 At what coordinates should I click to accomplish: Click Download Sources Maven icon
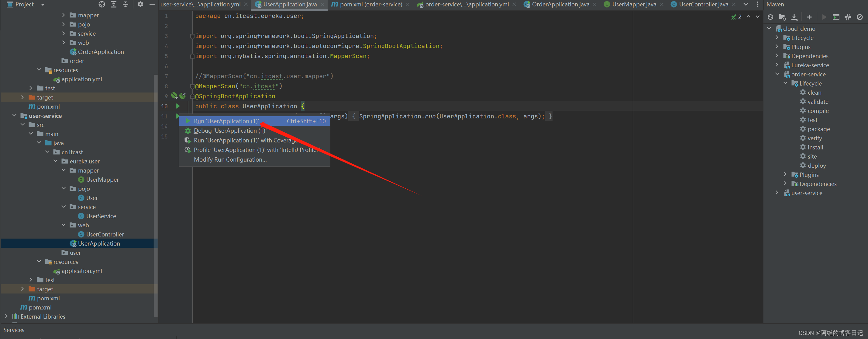pos(794,17)
